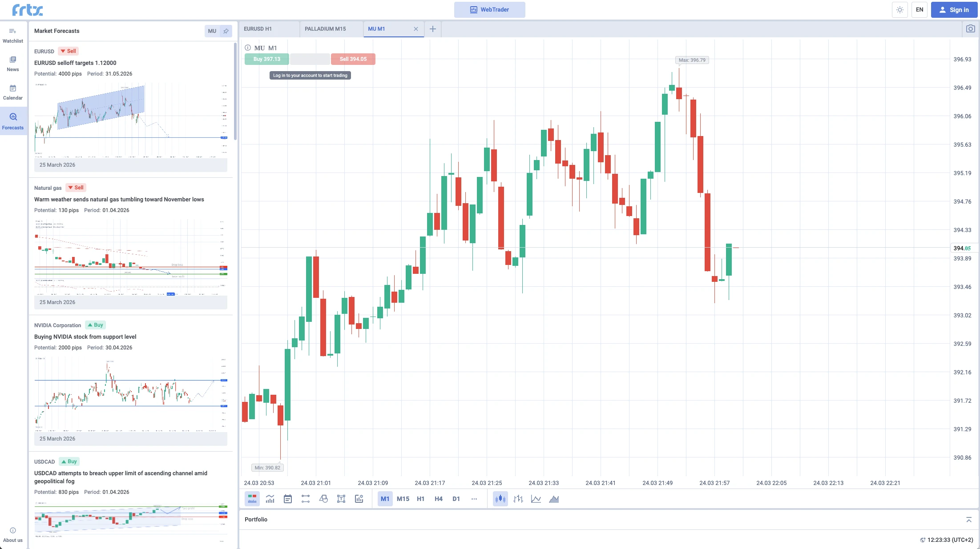This screenshot has height=549, width=980.
Task: Select the line drawing tool icon
Action: (x=306, y=499)
